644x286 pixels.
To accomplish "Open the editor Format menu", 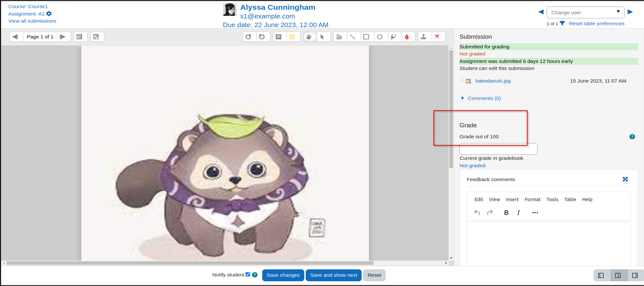I will pyautogui.click(x=533, y=199).
